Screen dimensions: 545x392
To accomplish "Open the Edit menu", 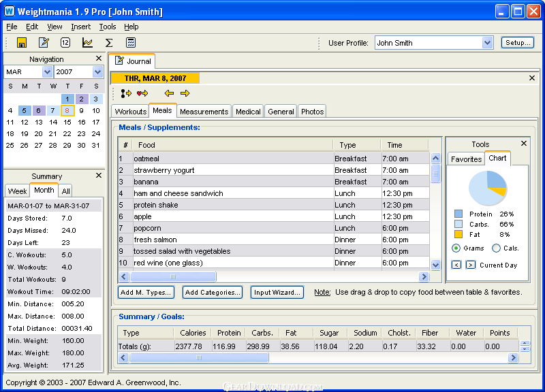I will [x=32, y=27].
